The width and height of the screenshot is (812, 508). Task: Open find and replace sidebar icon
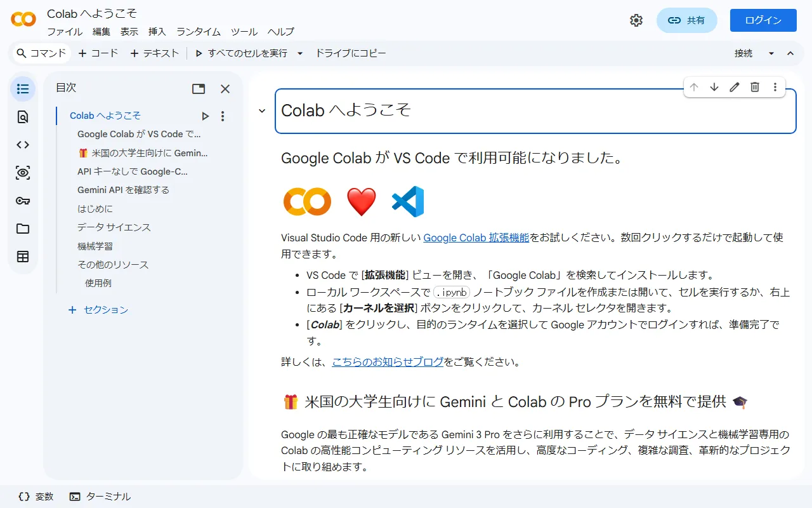(23, 117)
